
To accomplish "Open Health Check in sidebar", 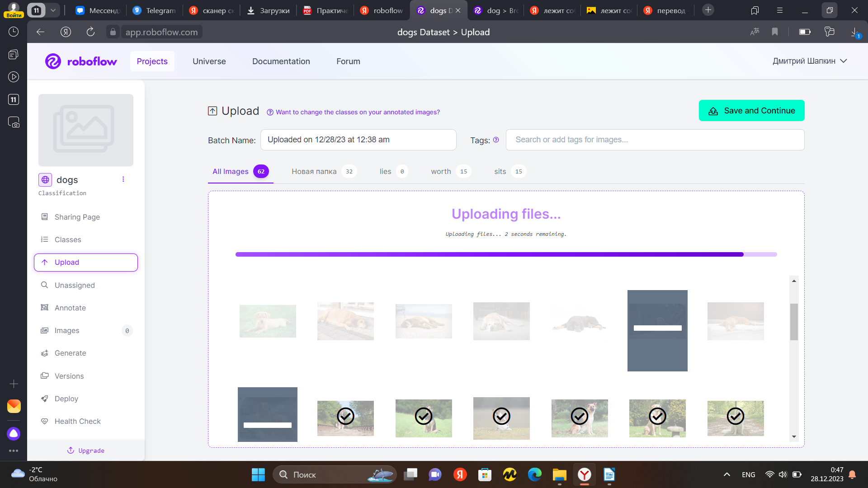I will pyautogui.click(x=77, y=421).
